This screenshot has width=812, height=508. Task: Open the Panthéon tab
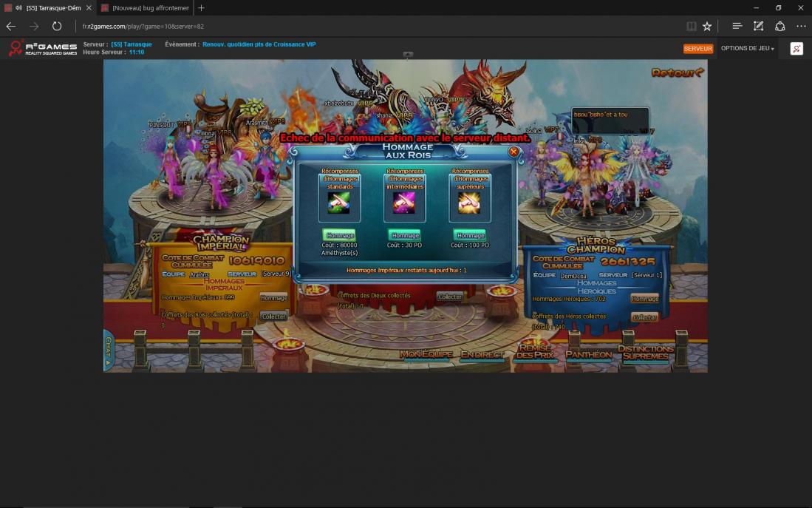pyautogui.click(x=588, y=355)
